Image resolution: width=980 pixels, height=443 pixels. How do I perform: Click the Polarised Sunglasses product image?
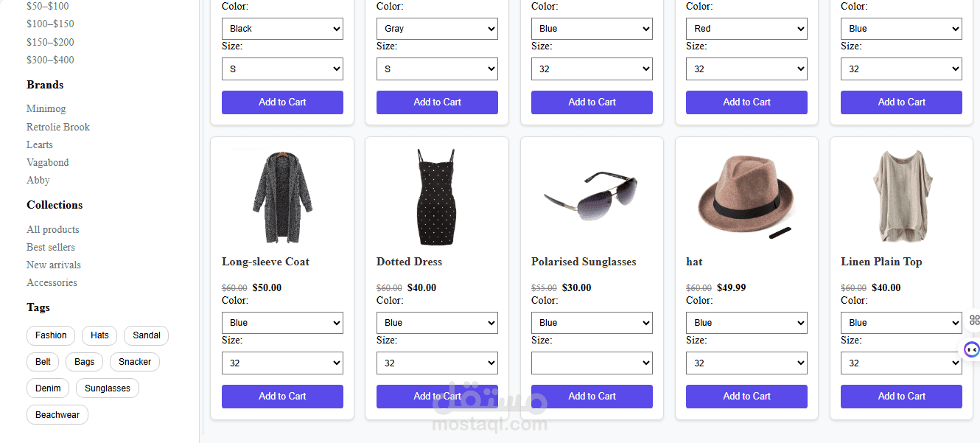tap(592, 197)
